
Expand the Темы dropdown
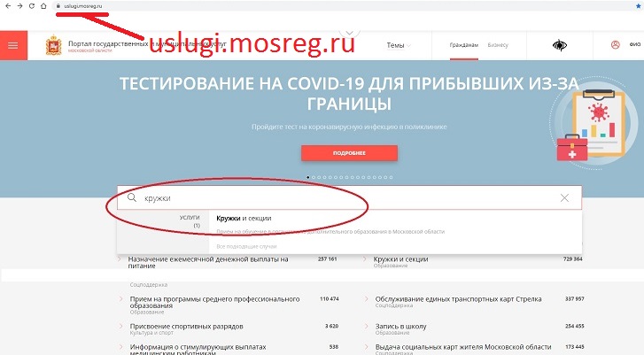(x=399, y=45)
